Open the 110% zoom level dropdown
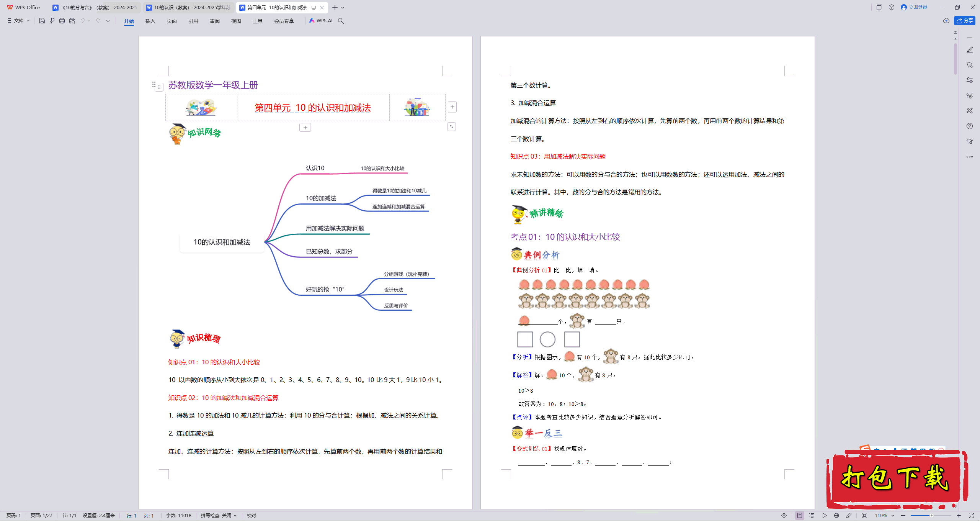Viewport: 980px width, 521px height. point(884,516)
